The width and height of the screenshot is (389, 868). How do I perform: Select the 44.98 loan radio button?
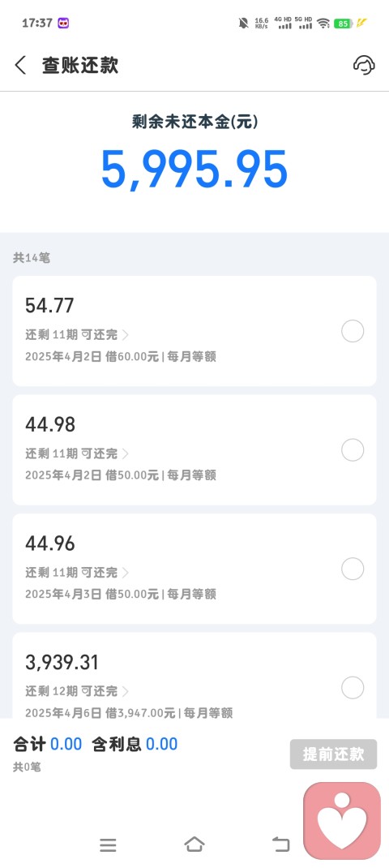coord(353,450)
